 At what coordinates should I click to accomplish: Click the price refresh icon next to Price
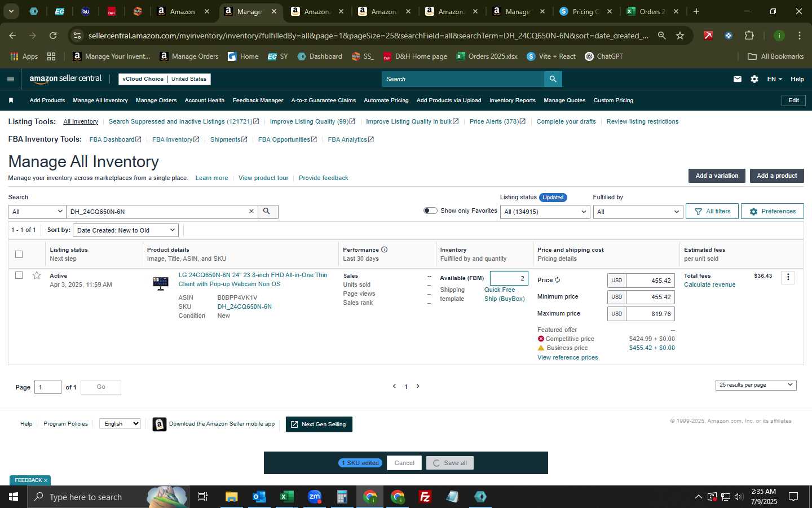click(x=557, y=280)
